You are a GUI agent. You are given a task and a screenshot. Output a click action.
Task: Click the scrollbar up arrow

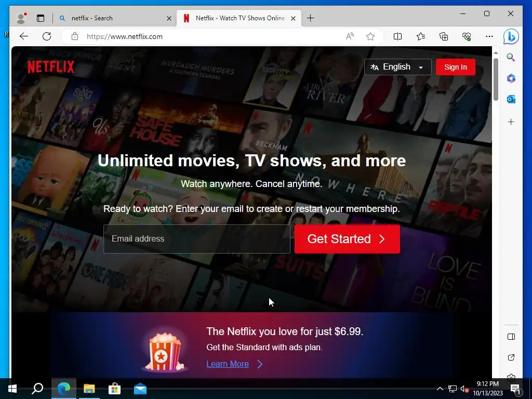tap(496, 52)
